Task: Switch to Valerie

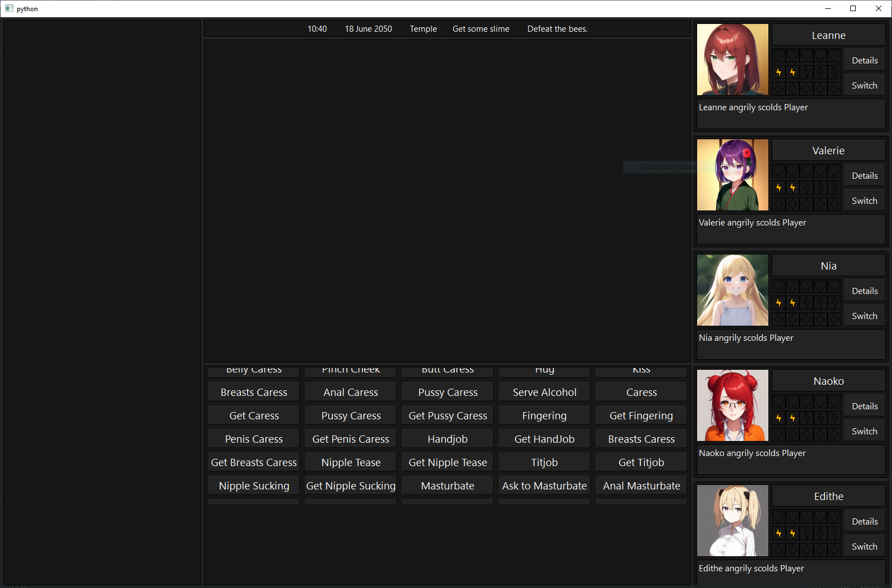Action: pos(864,201)
